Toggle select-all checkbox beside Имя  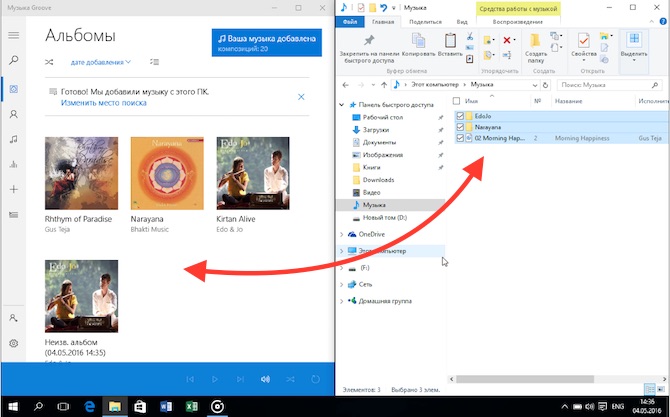coord(456,101)
